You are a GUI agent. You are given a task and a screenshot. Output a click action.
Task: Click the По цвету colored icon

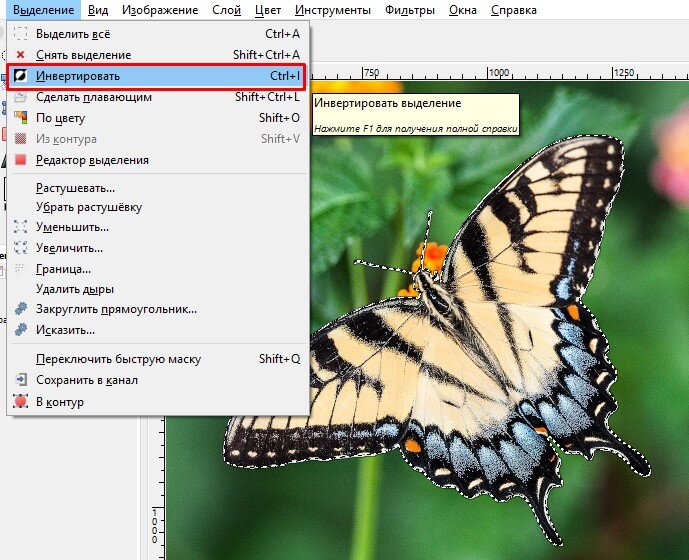(x=20, y=117)
